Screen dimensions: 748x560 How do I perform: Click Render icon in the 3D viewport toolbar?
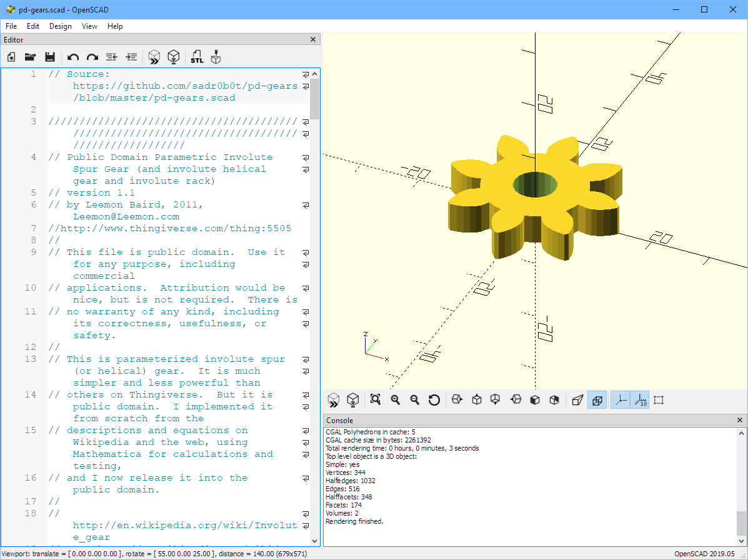(353, 400)
